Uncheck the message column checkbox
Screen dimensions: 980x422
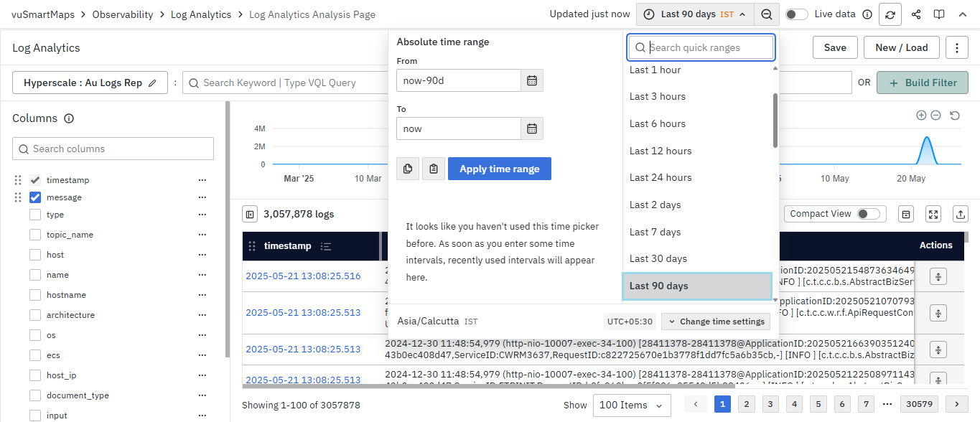[x=35, y=197]
